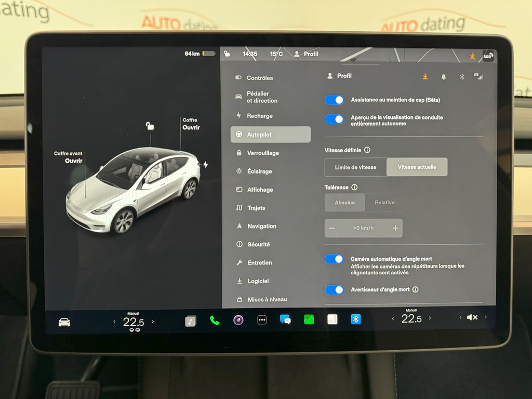Tap the left 22.5 temperature display
532x399 pixels.
point(134,322)
